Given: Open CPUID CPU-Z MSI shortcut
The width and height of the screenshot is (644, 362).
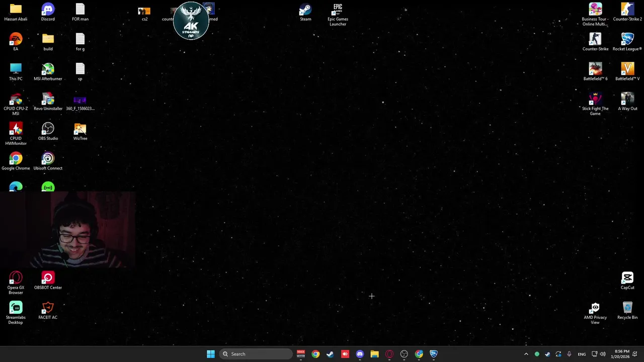Looking at the screenshot, I should [x=16, y=104].
